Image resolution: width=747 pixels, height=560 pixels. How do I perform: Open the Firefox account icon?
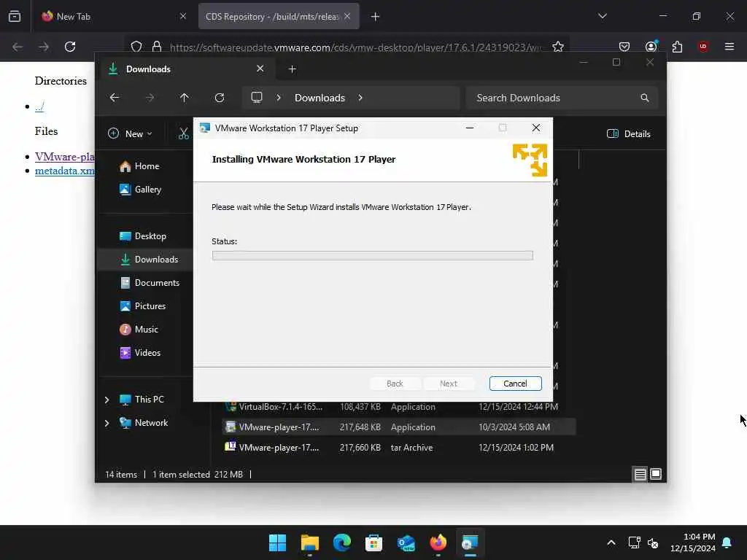click(651, 46)
